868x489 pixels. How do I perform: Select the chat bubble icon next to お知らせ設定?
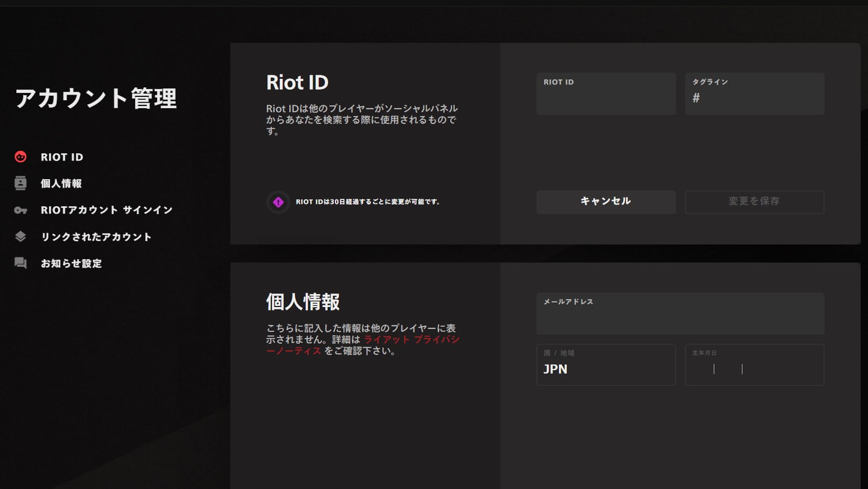[x=20, y=263]
